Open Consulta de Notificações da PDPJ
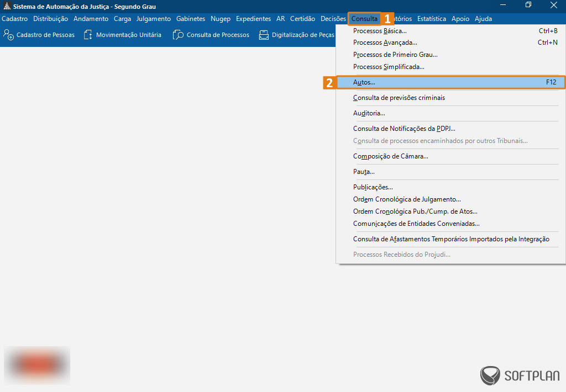 coord(451,129)
